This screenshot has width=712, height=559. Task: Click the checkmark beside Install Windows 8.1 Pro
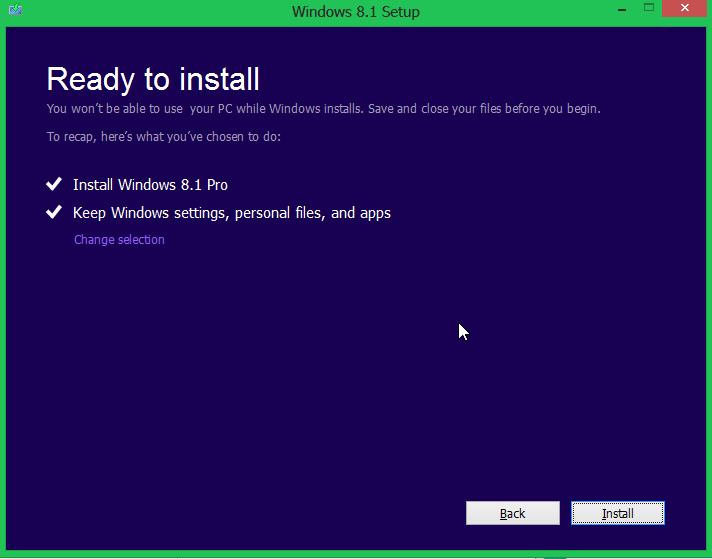[x=54, y=184]
